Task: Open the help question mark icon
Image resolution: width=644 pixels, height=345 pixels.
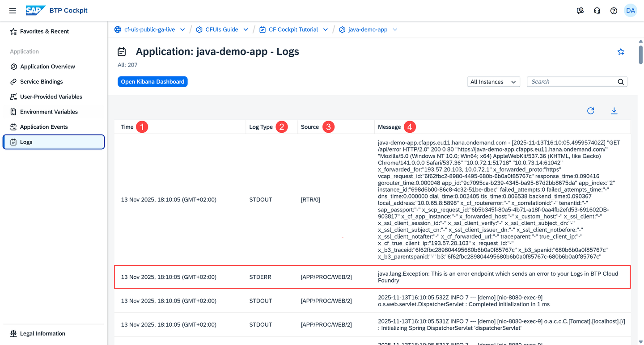Action: click(x=614, y=11)
